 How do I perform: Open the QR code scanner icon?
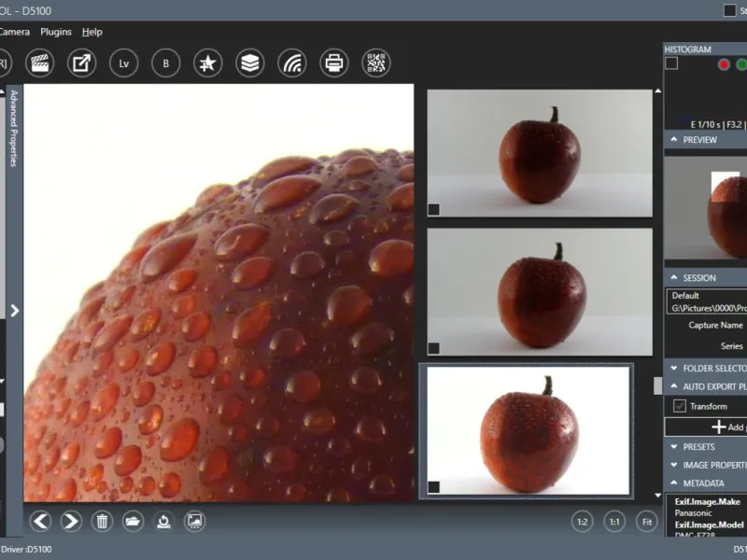coord(376,63)
